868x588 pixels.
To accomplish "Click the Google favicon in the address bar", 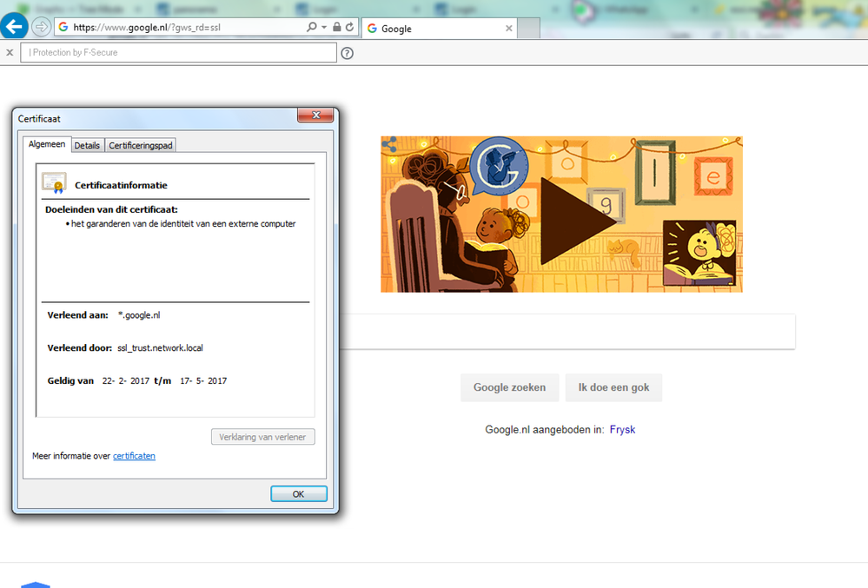I will (x=63, y=27).
